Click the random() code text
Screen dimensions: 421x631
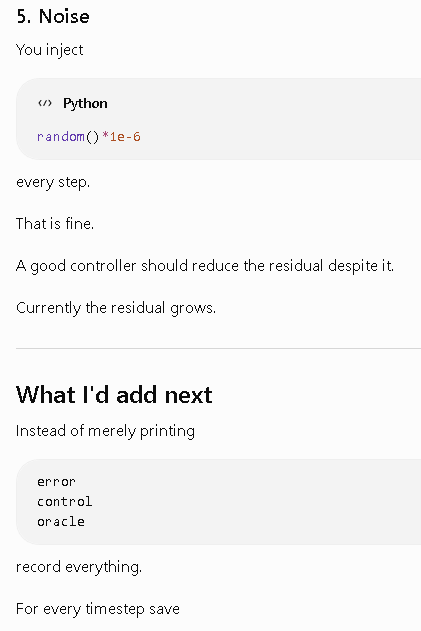point(68,137)
